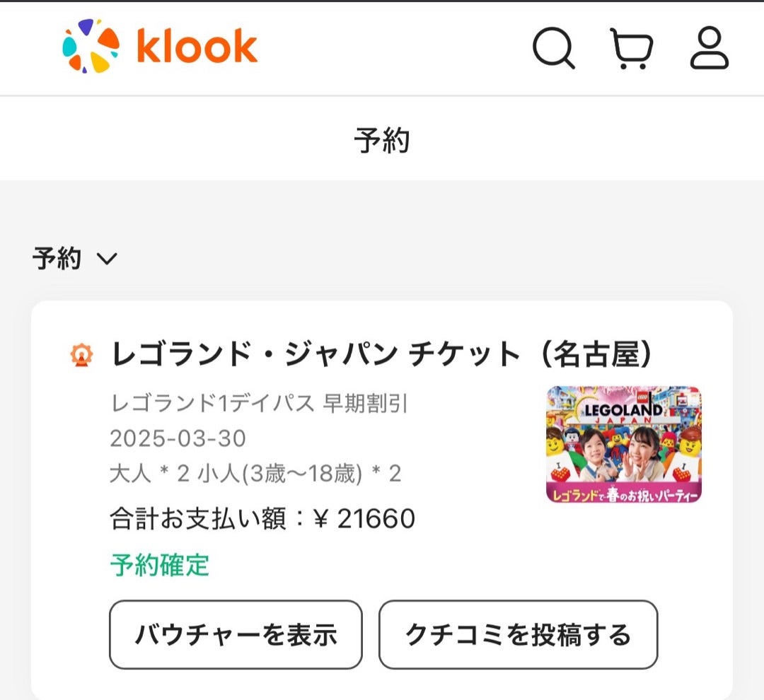This screenshot has height=700, width=764.
Task: Click the attraction category icon beside ticket title
Action: coord(81,355)
